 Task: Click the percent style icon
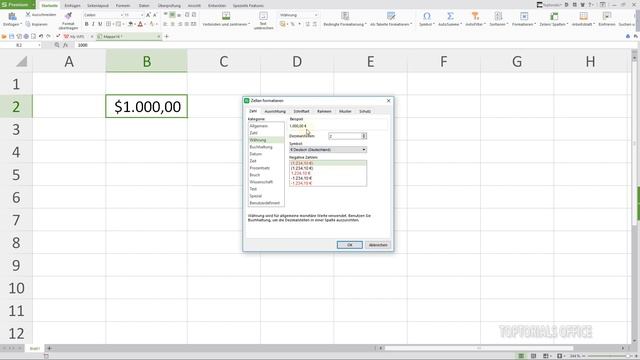coord(292,24)
